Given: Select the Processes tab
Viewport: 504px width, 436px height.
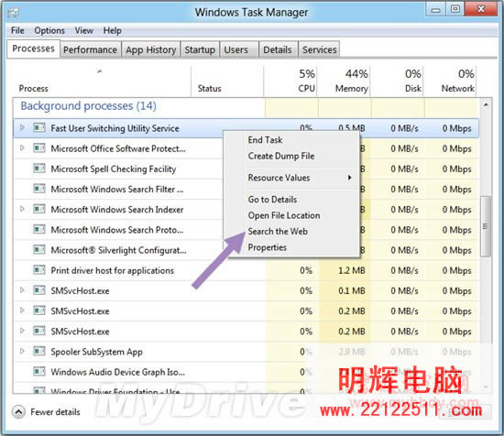Looking at the screenshot, I should pyautogui.click(x=33, y=49).
